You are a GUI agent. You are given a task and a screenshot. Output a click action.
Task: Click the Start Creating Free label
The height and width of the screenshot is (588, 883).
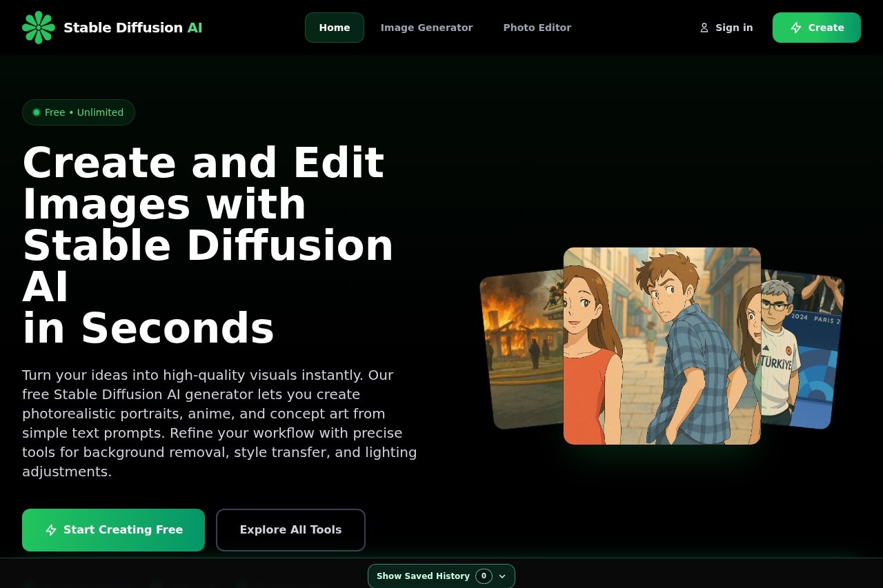point(123,530)
